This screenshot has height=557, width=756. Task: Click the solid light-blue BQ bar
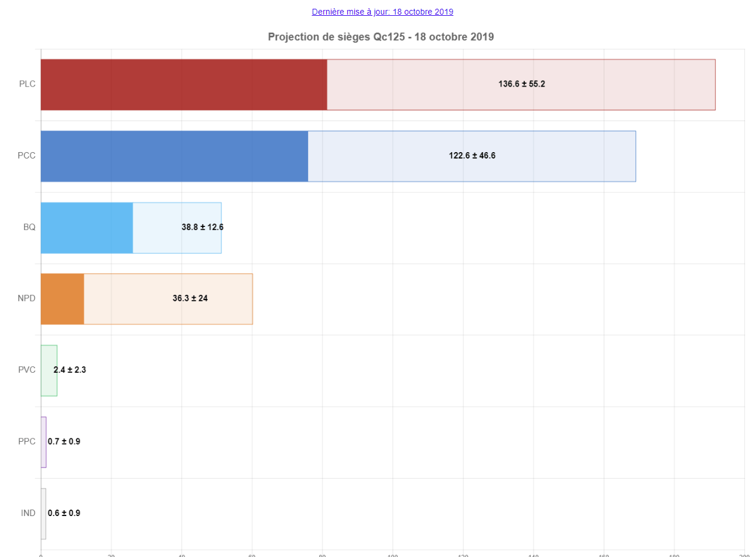coord(87,228)
